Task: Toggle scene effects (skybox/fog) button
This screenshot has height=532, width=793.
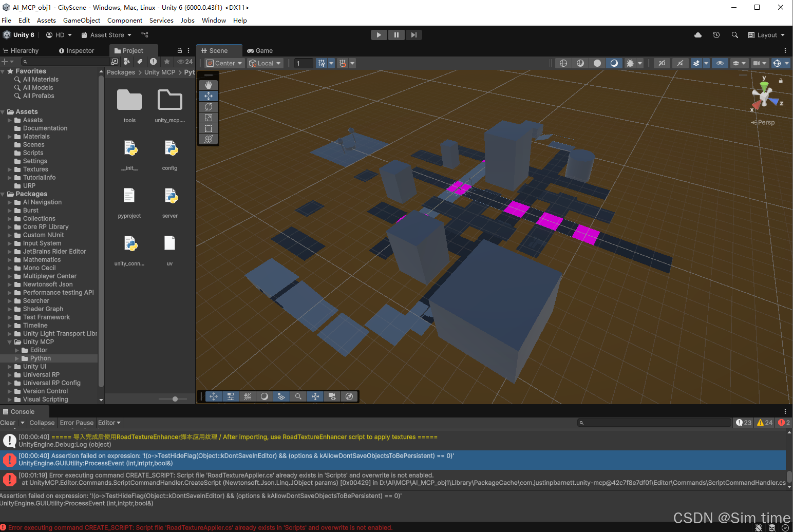Action: coord(696,63)
